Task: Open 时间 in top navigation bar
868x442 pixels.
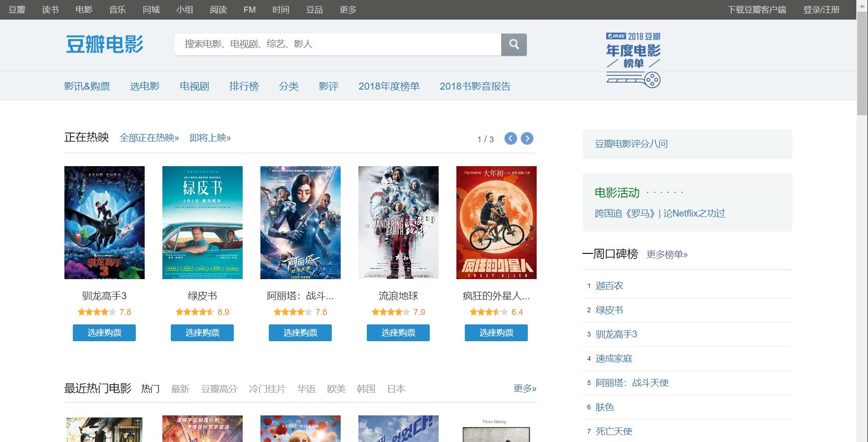Action: 281,10
